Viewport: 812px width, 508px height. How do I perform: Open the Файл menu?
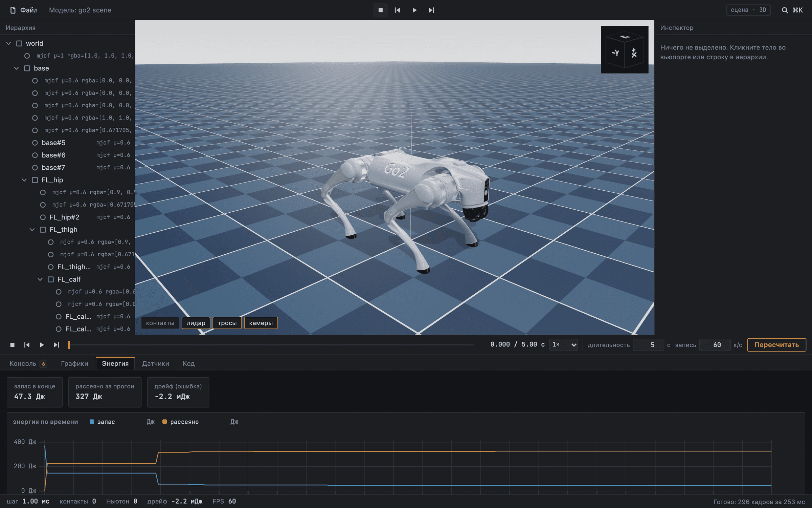point(24,10)
